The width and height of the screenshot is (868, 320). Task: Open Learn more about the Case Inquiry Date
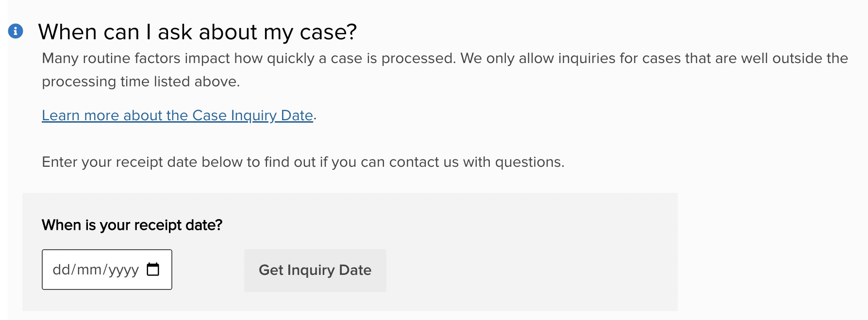pos(177,115)
